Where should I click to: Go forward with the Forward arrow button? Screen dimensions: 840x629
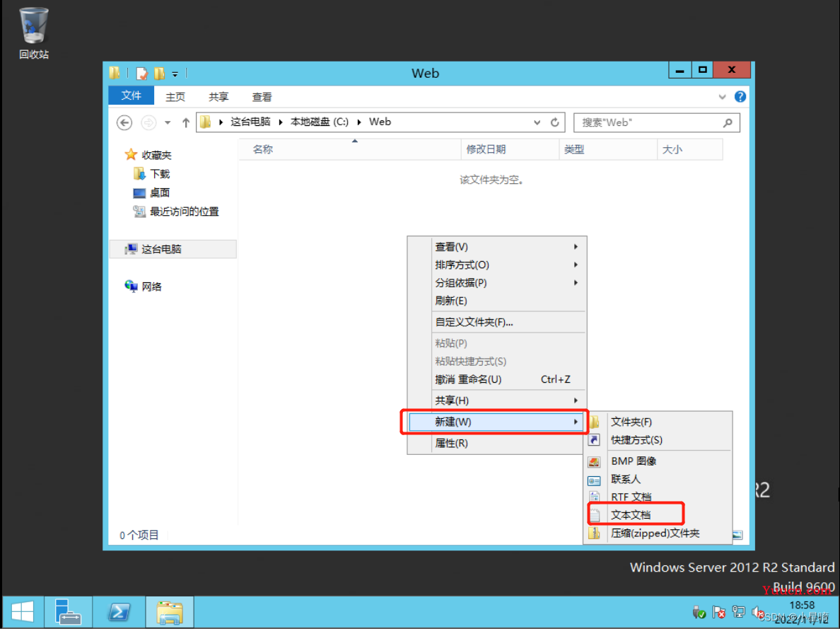[x=148, y=123]
